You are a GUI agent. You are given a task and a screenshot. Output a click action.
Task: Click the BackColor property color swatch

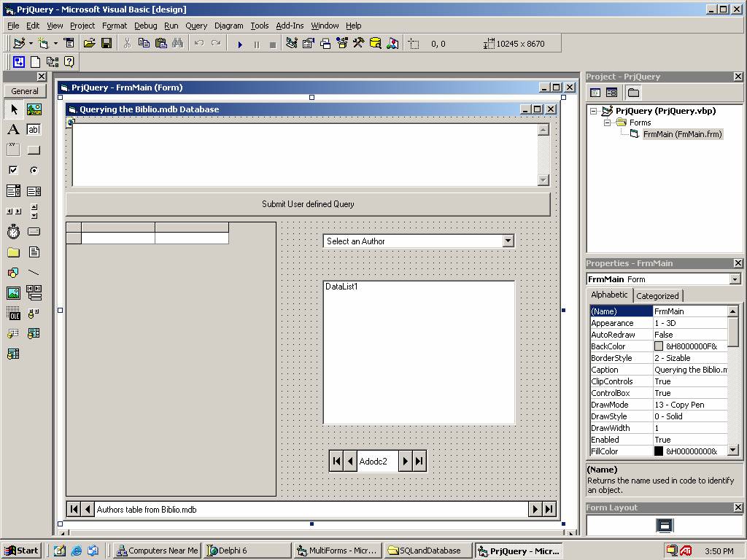click(x=659, y=346)
